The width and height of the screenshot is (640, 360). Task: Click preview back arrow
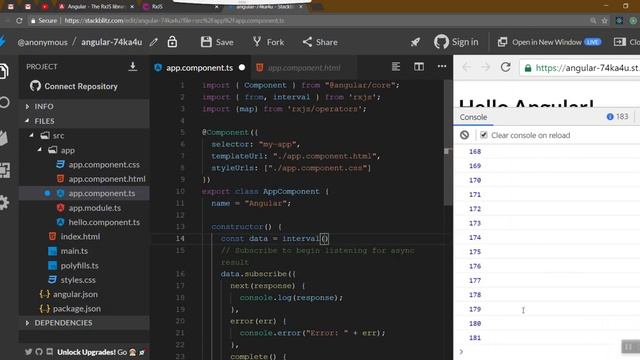pyautogui.click(x=467, y=67)
